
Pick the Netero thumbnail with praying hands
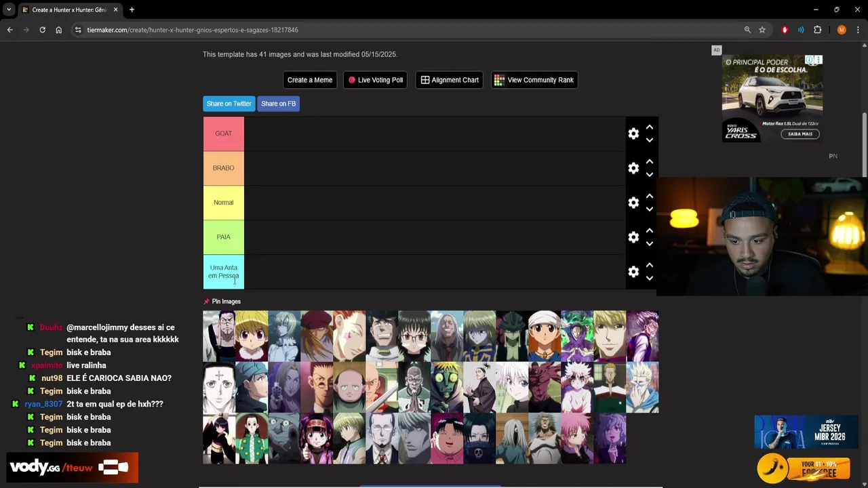tap(414, 388)
